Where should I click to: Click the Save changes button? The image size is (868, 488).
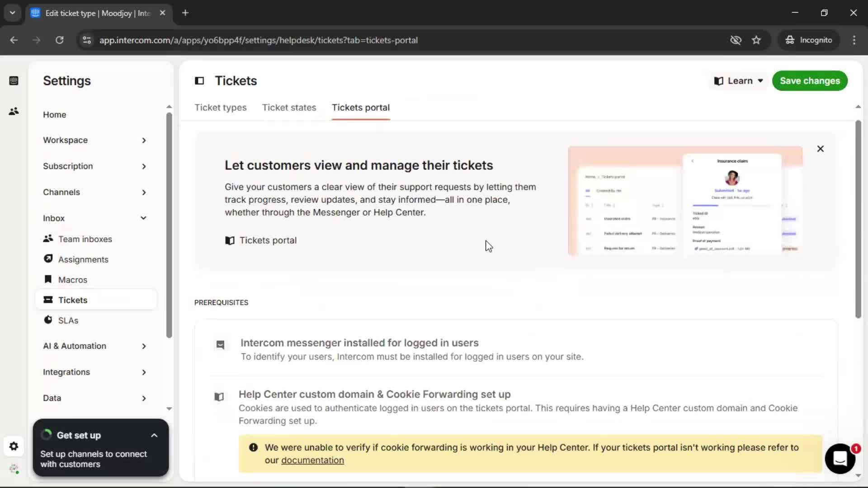(x=810, y=81)
